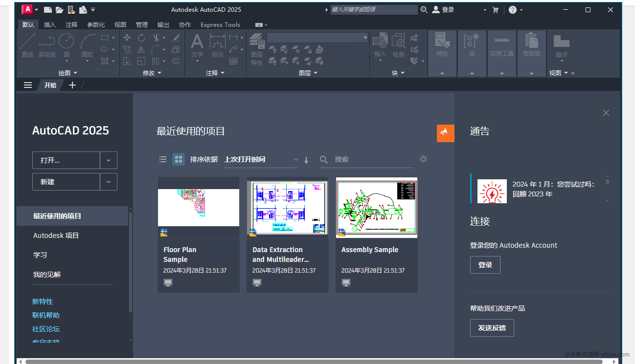The width and height of the screenshot is (635, 364).
Task: Expand the 修改 panel title dropdown
Action: tap(152, 73)
